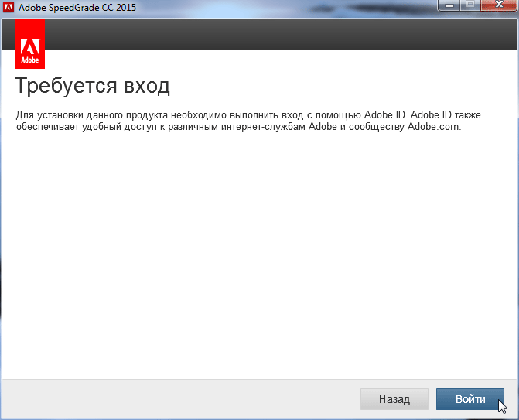Image resolution: width=519 pixels, height=420 pixels.
Task: Click the disabled maximize window button
Action: (x=470, y=5)
